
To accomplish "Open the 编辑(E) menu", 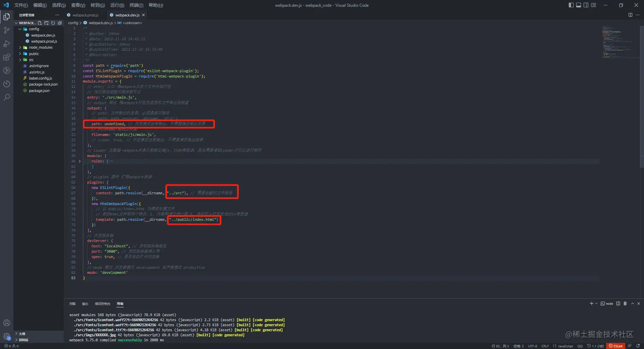I will [x=40, y=5].
